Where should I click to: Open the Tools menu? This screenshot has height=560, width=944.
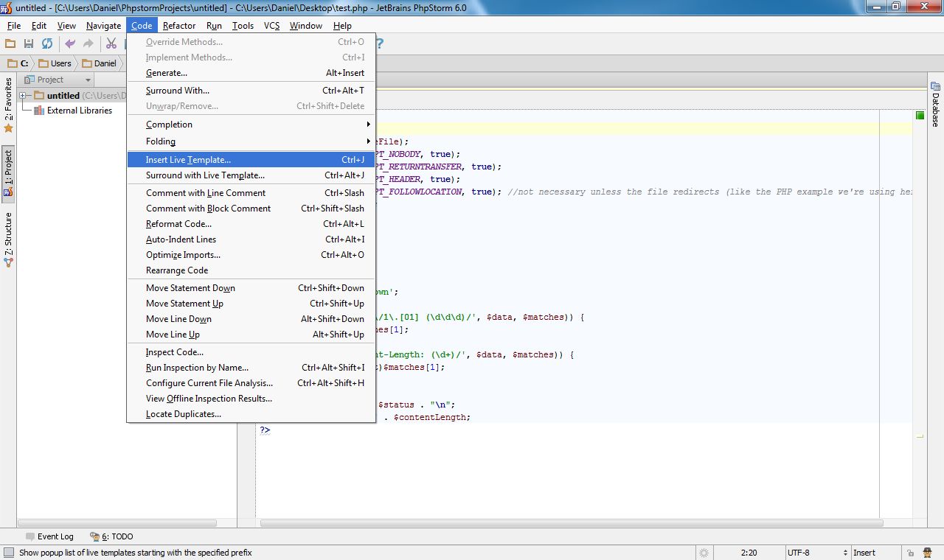point(243,26)
